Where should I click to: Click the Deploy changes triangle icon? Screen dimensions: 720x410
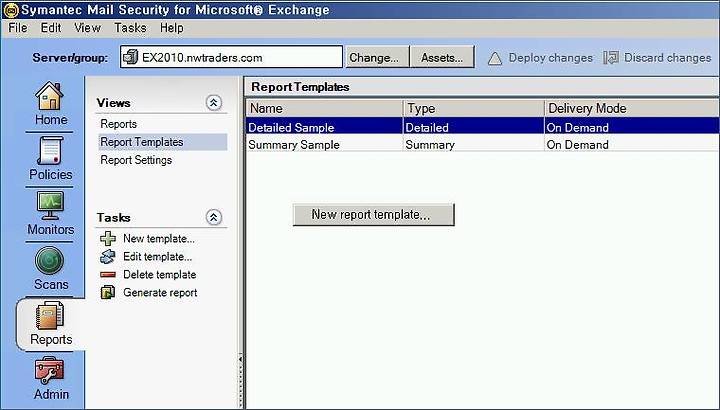pos(495,58)
